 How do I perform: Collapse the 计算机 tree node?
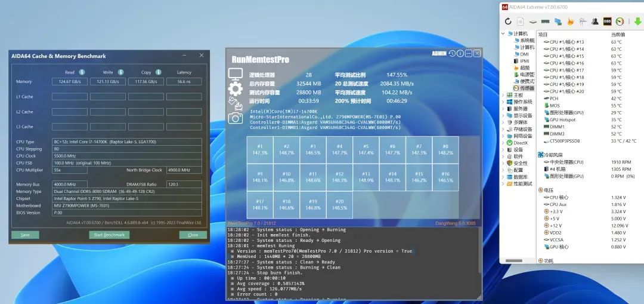coord(503,33)
